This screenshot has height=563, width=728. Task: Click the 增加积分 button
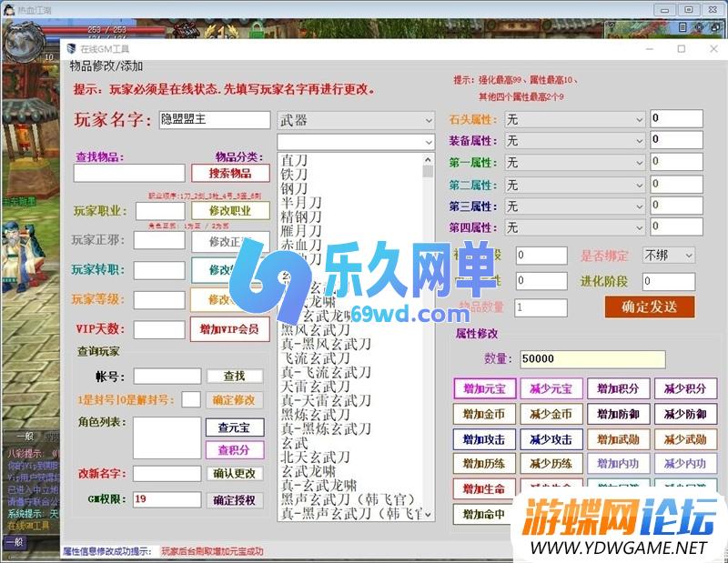tap(618, 389)
